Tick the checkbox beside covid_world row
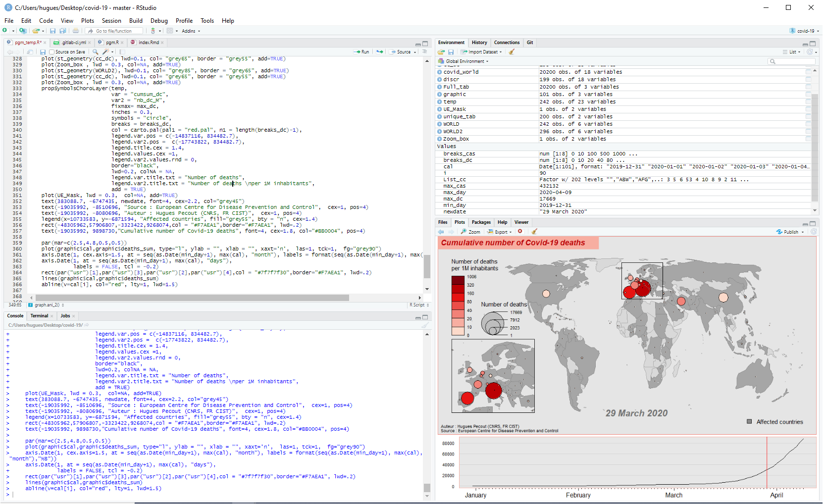This screenshot has width=823, height=504. (x=808, y=72)
